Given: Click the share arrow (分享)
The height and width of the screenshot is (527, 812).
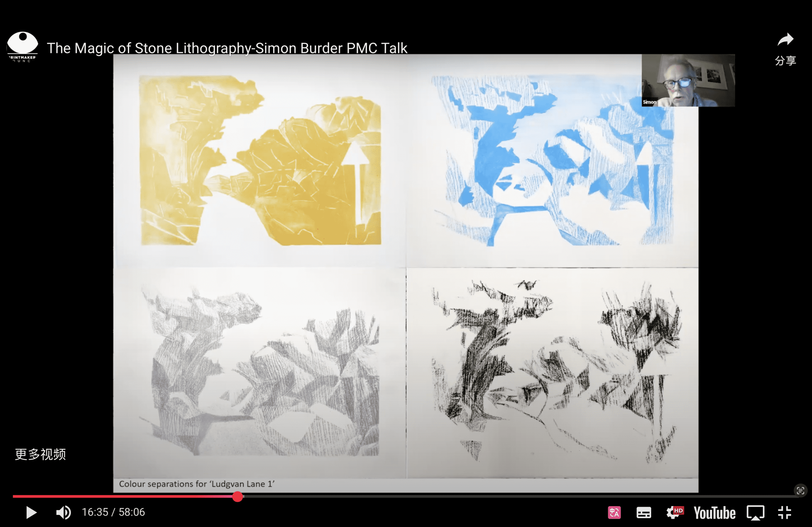Looking at the screenshot, I should [785, 49].
